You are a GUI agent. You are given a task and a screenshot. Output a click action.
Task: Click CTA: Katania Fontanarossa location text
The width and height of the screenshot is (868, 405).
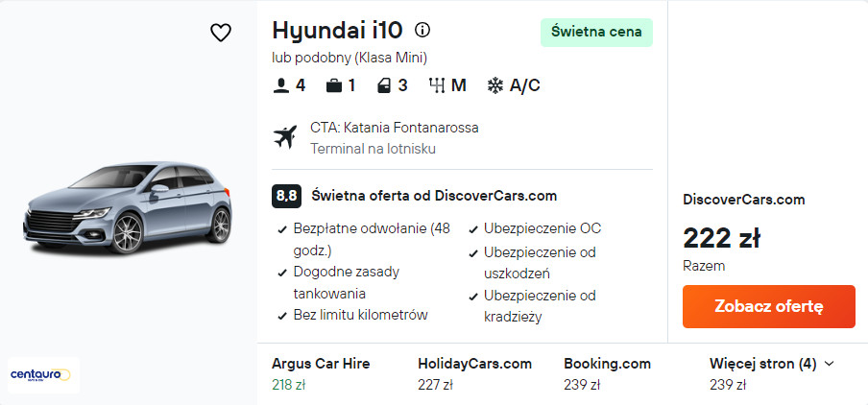[394, 128]
